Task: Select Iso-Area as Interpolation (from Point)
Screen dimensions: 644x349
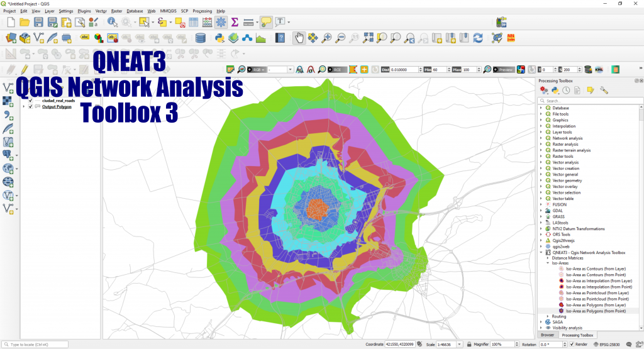Action: tap(599, 287)
